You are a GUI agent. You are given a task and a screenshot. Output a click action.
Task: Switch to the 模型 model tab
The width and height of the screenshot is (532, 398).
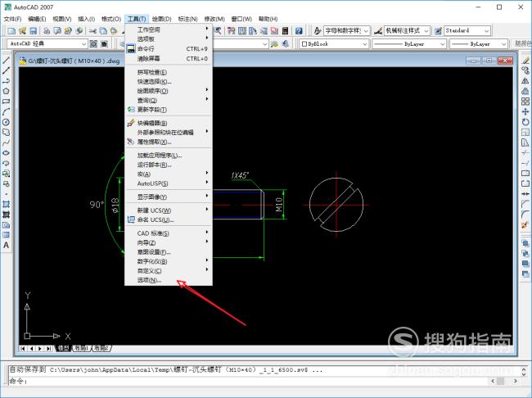tap(63, 348)
